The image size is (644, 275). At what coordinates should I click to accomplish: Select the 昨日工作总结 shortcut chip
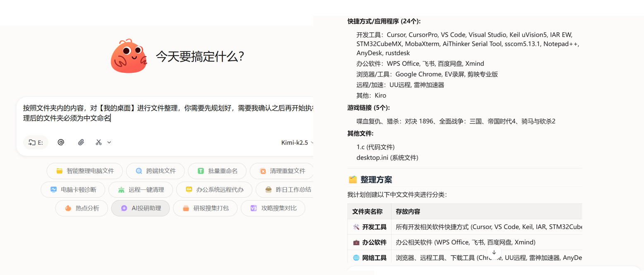coord(285,190)
